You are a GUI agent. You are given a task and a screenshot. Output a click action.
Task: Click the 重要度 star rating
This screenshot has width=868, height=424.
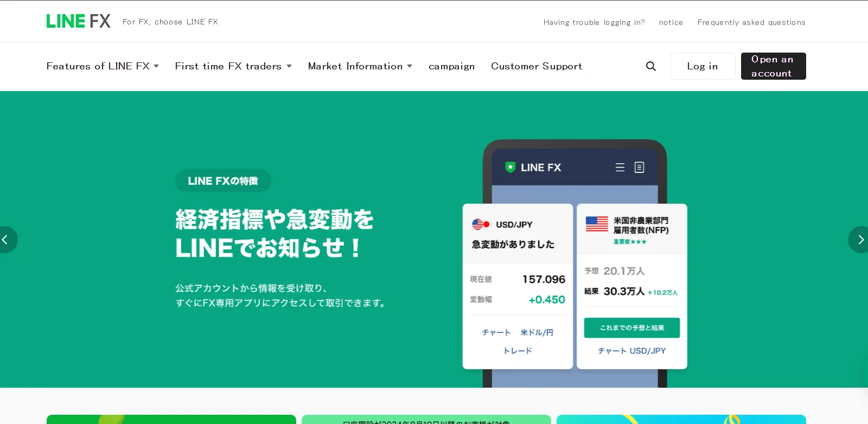630,242
